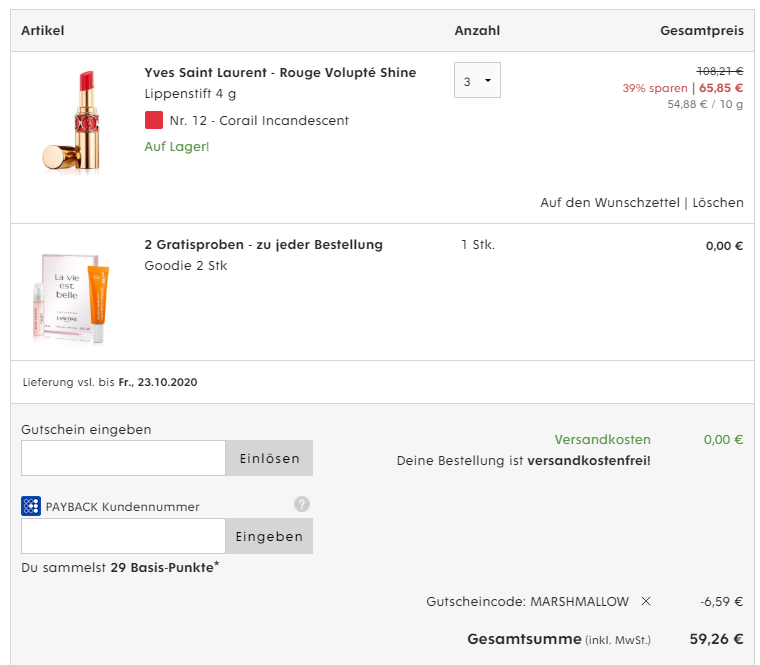Open 2 Gratisproben product title

(264, 245)
